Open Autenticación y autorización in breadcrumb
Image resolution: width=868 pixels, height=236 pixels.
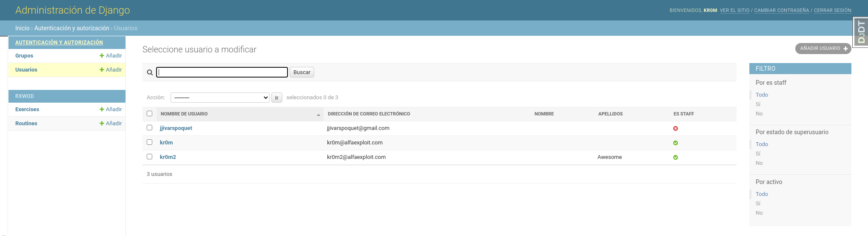point(71,28)
